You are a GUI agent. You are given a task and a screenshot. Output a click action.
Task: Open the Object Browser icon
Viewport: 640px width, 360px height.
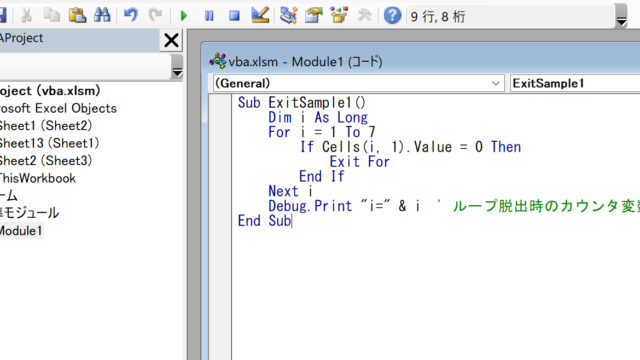[x=339, y=16]
